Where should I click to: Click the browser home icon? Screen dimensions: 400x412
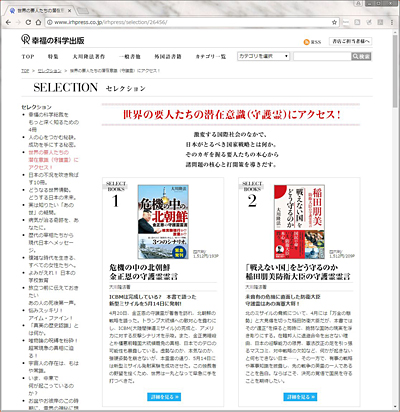pos(38,22)
